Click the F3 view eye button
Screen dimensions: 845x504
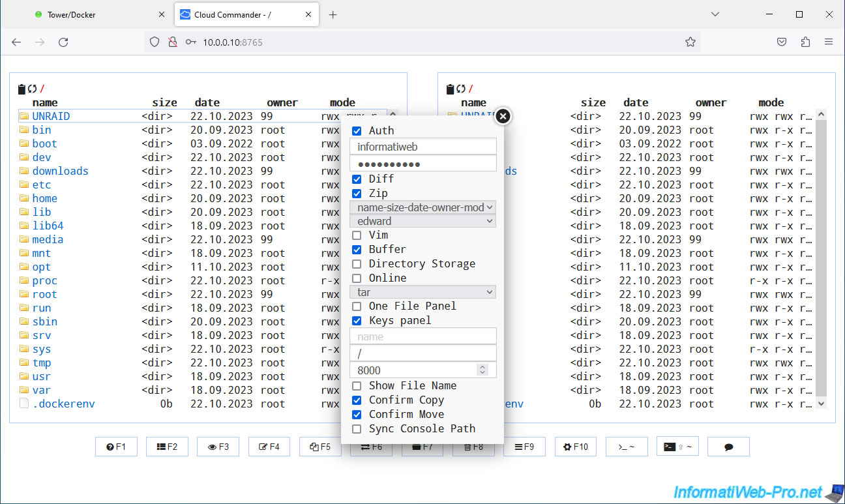coord(218,447)
